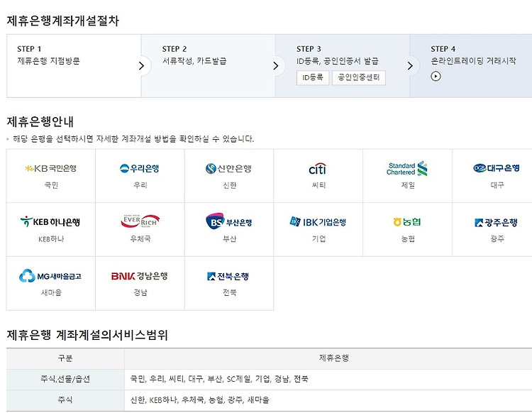The height and width of the screenshot is (413, 532).
Task: Click the 제휴은행 계좌계설의서비스범위 heading
Action: (87, 335)
